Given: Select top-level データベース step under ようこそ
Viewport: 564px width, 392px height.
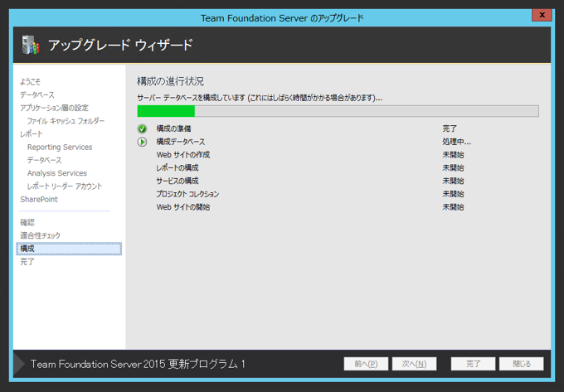Looking at the screenshot, I should (37, 94).
